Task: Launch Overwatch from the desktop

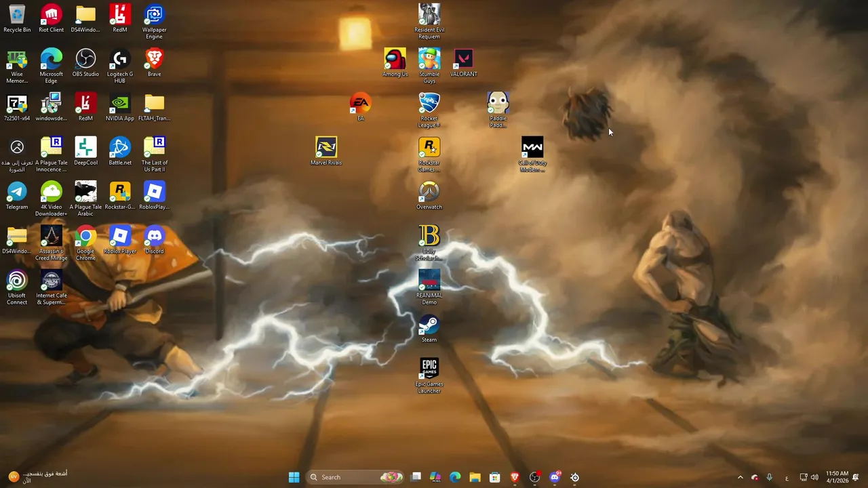Action: (429, 196)
